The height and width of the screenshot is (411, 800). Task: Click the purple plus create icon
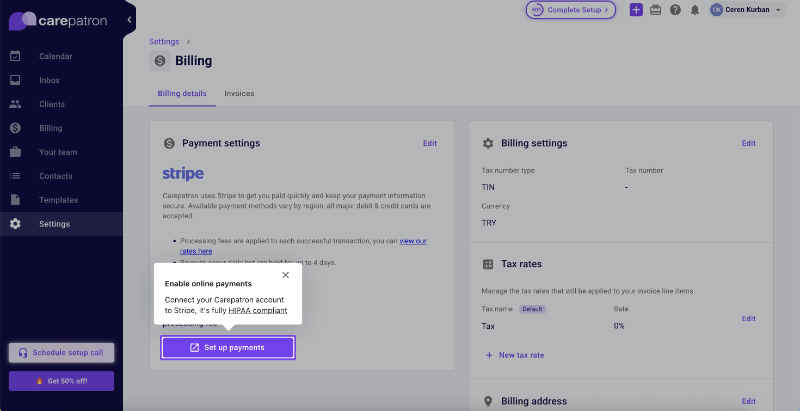tap(636, 10)
